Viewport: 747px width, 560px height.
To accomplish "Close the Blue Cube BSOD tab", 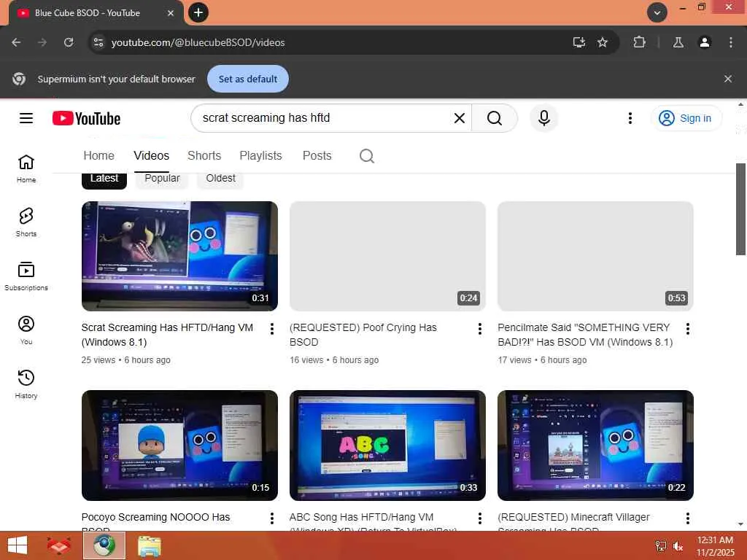I will pos(171,13).
